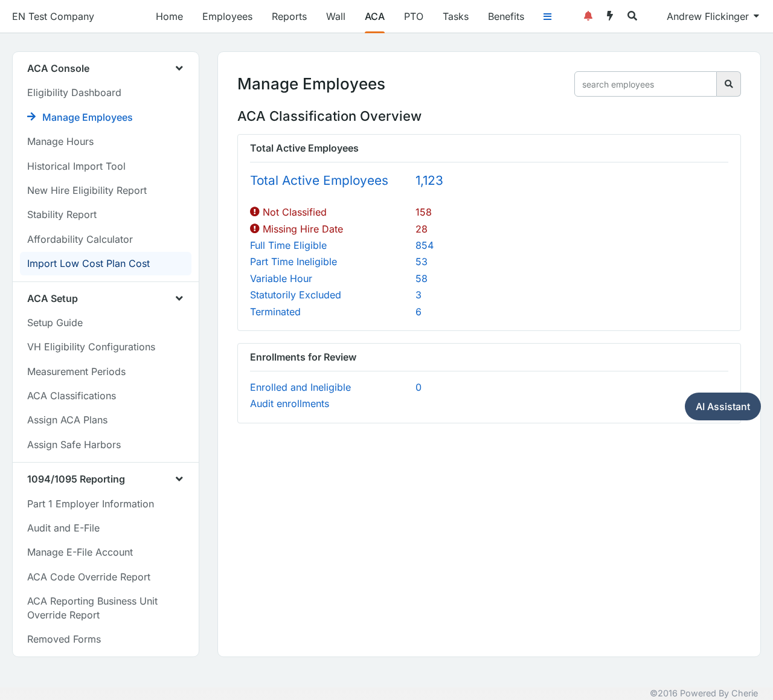This screenshot has height=700, width=773.
Task: Go to the Benefits tab
Action: (506, 16)
